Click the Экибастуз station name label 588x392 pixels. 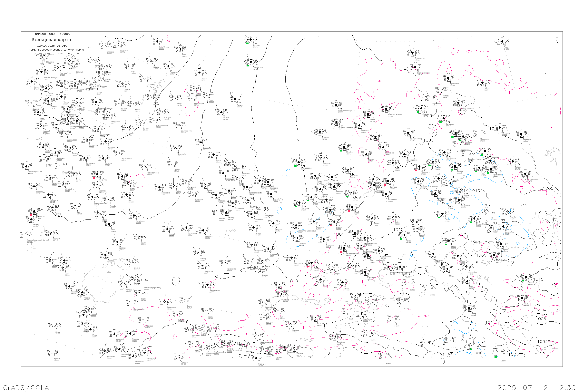tap(307, 231)
